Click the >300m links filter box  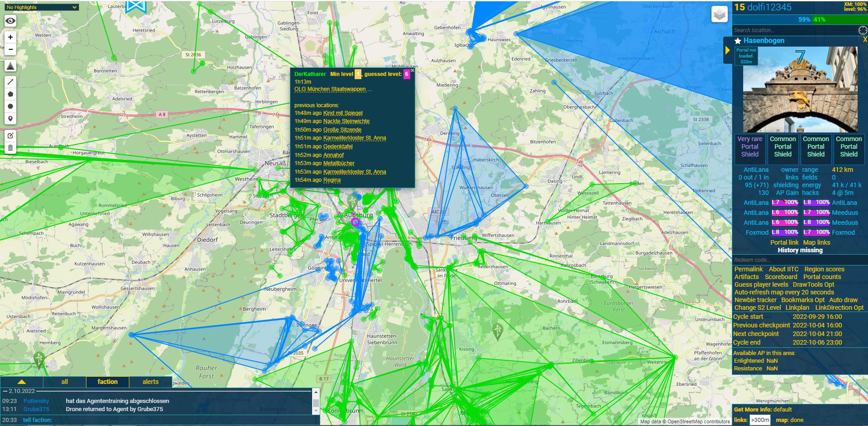point(760,420)
